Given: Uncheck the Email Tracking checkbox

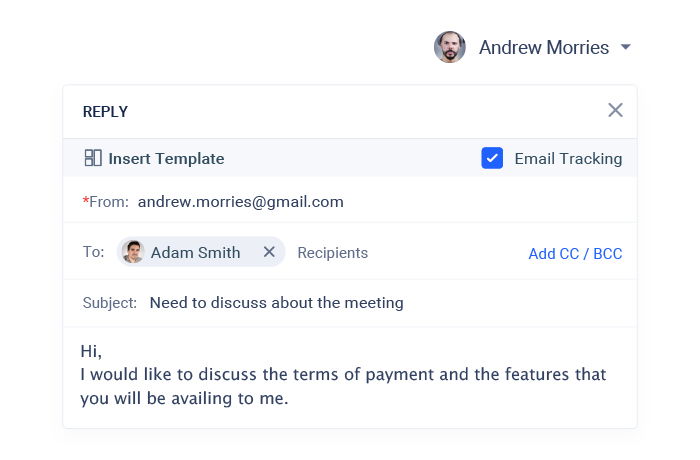Looking at the screenshot, I should (492, 158).
